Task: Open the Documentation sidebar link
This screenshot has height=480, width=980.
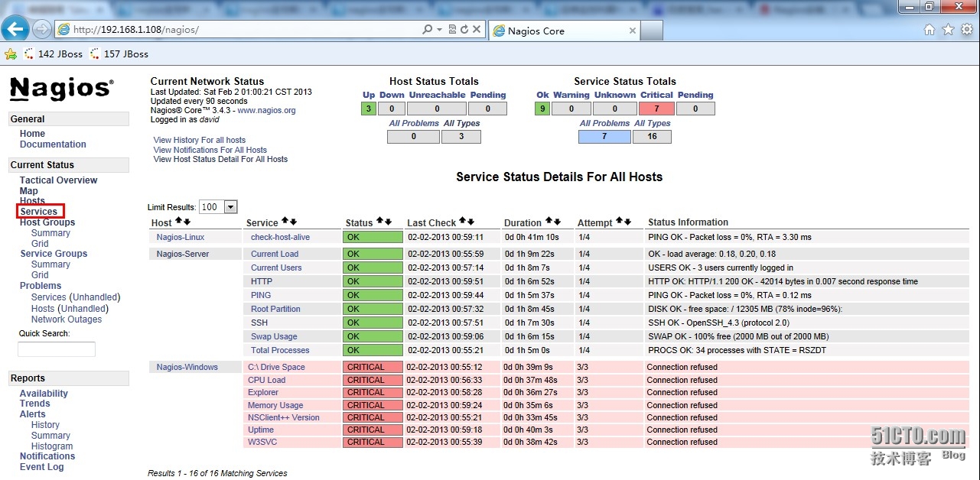Action: pyautogui.click(x=53, y=144)
